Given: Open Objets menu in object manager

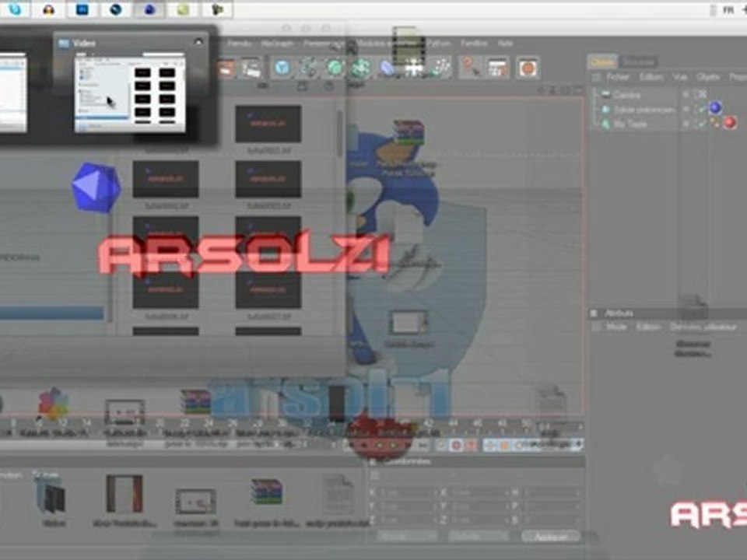Looking at the screenshot, I should tap(707, 77).
